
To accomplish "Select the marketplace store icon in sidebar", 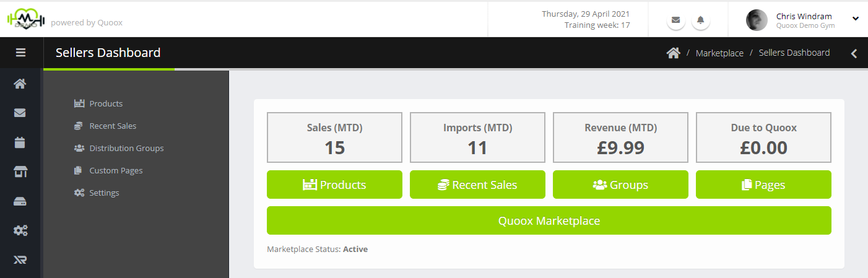I will 20,172.
